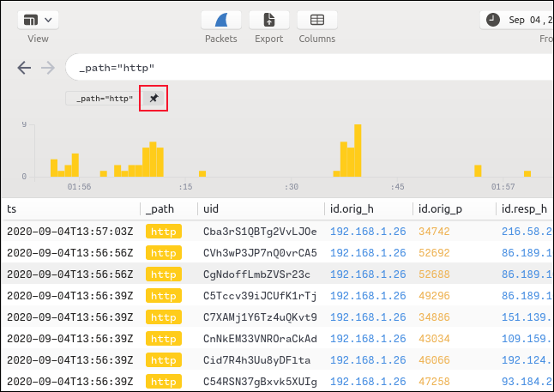554x392 pixels.
Task: Click the uid column header
Action: coord(211,209)
